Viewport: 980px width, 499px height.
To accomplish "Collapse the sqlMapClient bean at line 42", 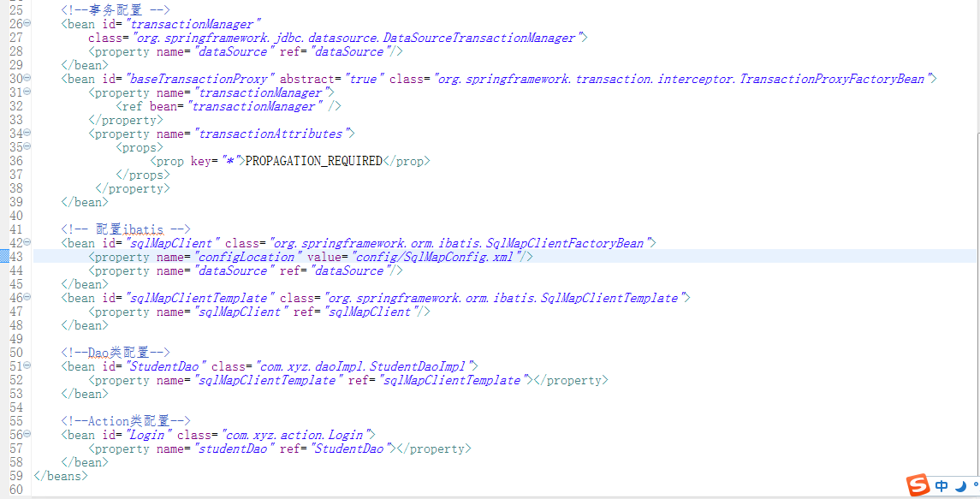I will [x=27, y=242].
